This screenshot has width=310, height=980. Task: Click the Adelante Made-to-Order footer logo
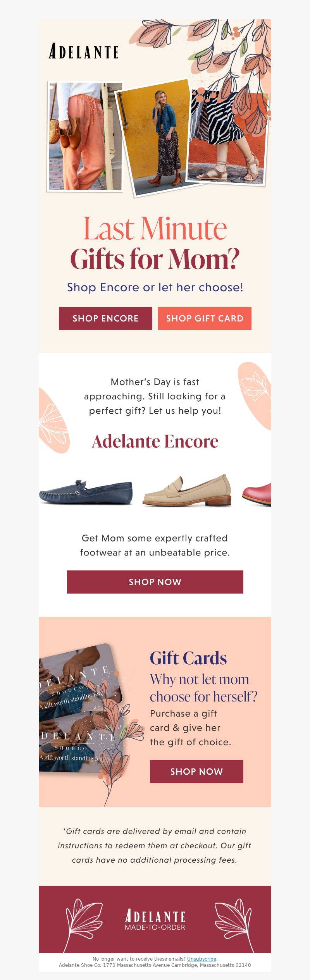[x=155, y=920]
